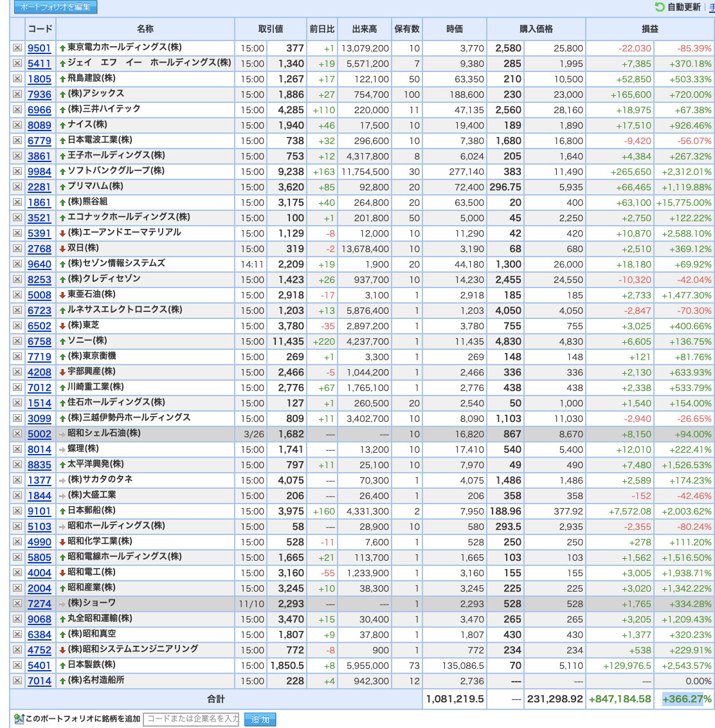
Task: Remove row for code 4004 昭和電工
Action: pyautogui.click(x=17, y=572)
